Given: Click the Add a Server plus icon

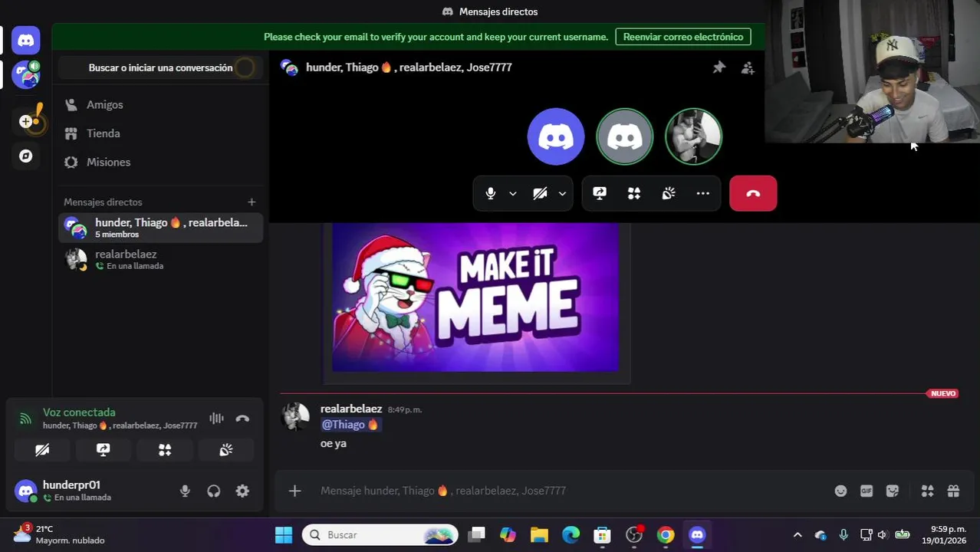Looking at the screenshot, I should point(26,121).
